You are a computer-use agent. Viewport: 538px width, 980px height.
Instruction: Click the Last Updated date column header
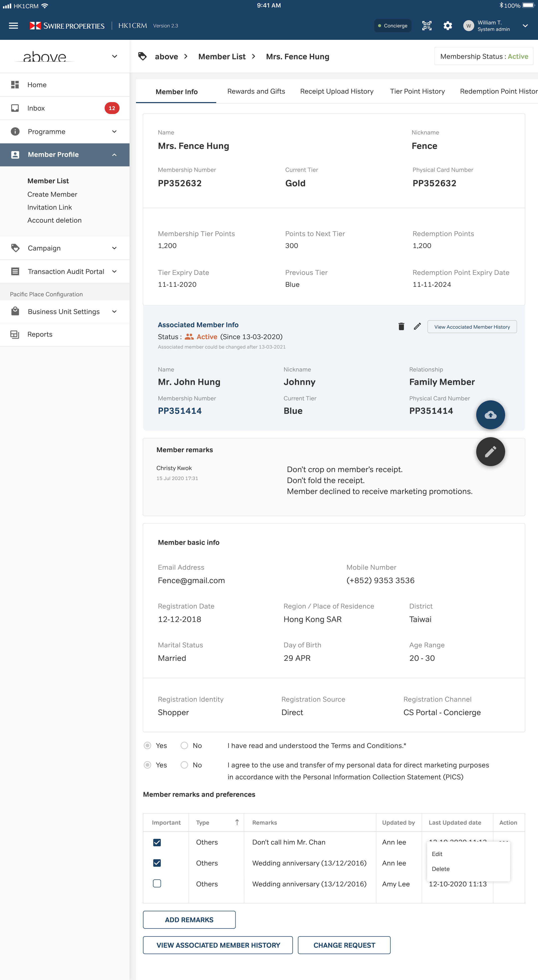point(455,822)
